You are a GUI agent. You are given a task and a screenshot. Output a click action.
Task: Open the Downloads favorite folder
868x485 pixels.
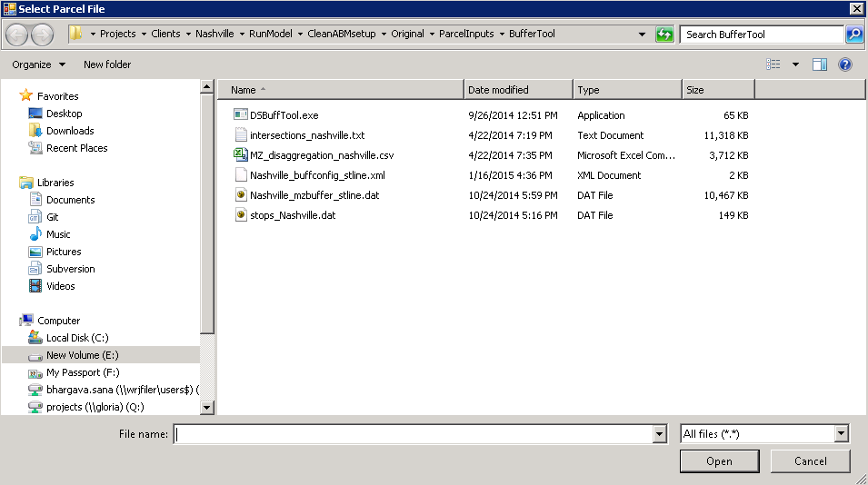pyautogui.click(x=70, y=131)
